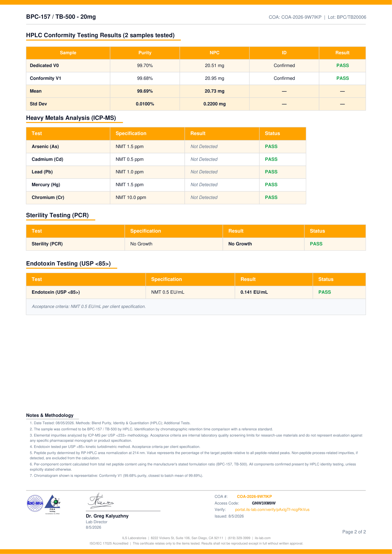Click the Mean purity value 99.69%
392x554 pixels.
click(x=145, y=91)
